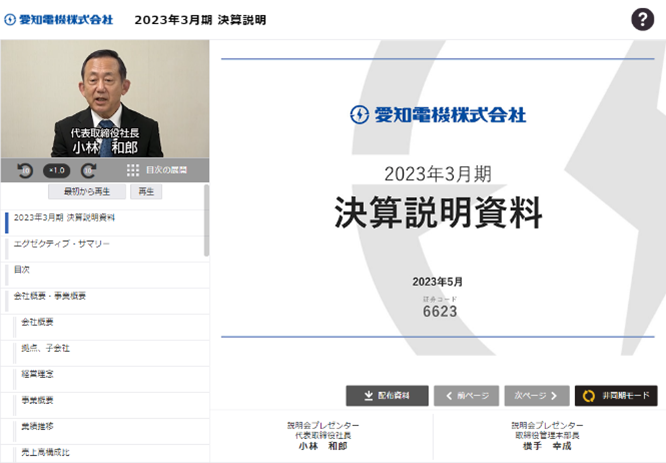Click the slide preview image
Screen dimensions: 666x463
click(438, 199)
